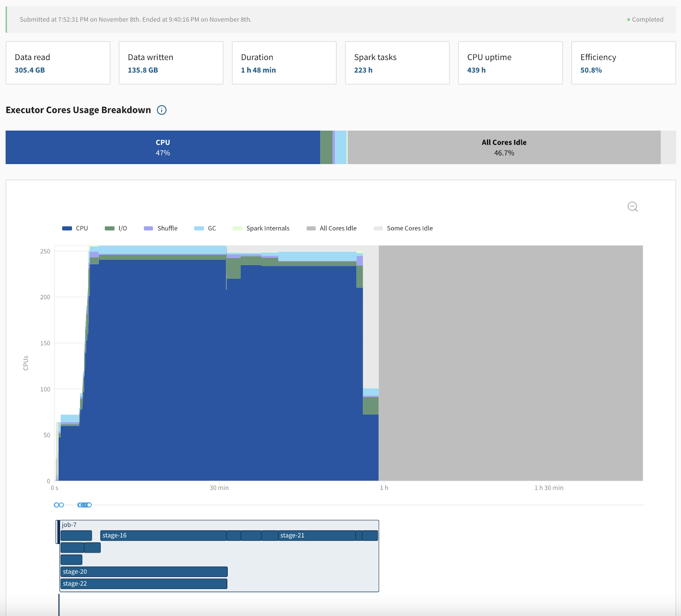Select the stage-20 timeline bar

click(x=144, y=572)
